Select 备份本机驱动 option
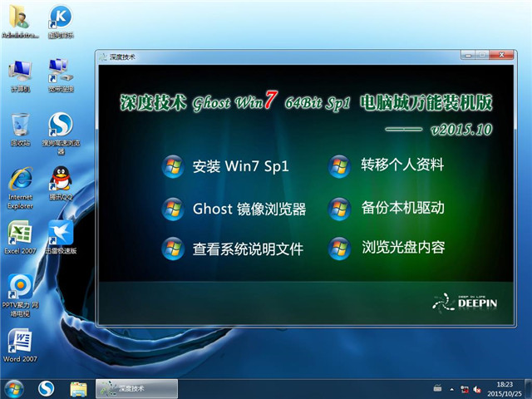 click(x=402, y=208)
